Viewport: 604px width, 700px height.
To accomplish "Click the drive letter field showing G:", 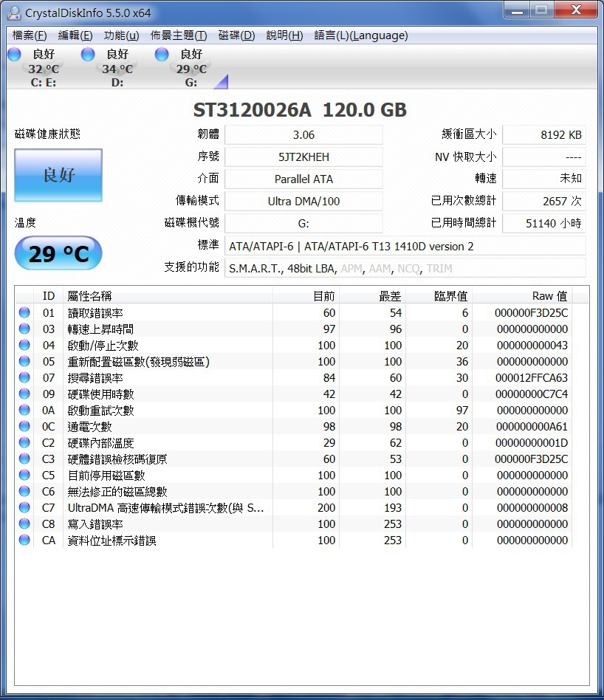I will [x=303, y=223].
